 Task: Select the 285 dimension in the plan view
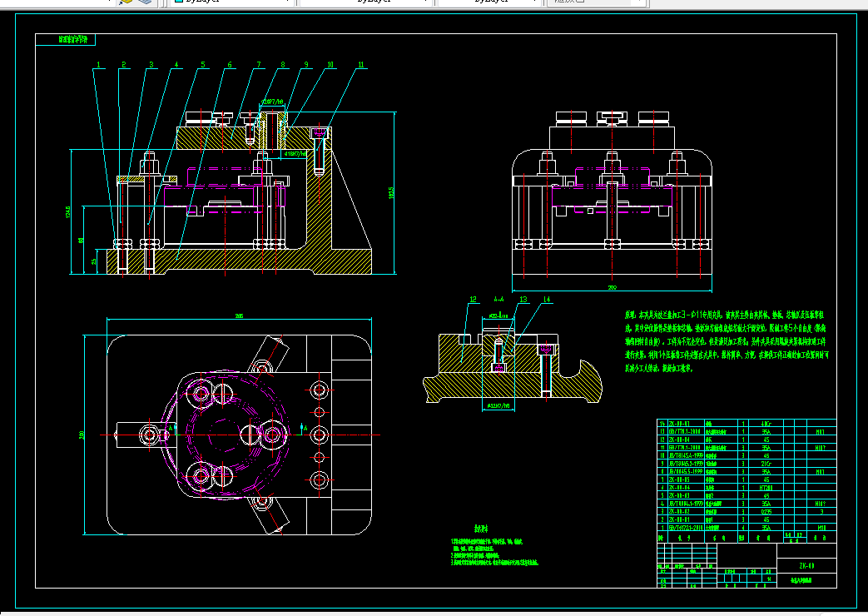(239, 315)
